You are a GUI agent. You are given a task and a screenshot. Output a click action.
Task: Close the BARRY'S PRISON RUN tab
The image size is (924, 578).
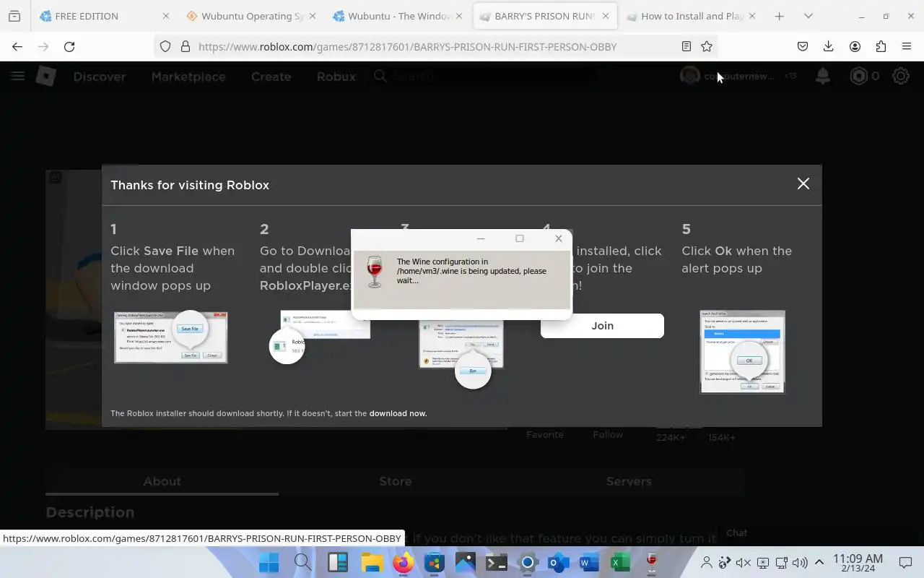click(x=606, y=16)
